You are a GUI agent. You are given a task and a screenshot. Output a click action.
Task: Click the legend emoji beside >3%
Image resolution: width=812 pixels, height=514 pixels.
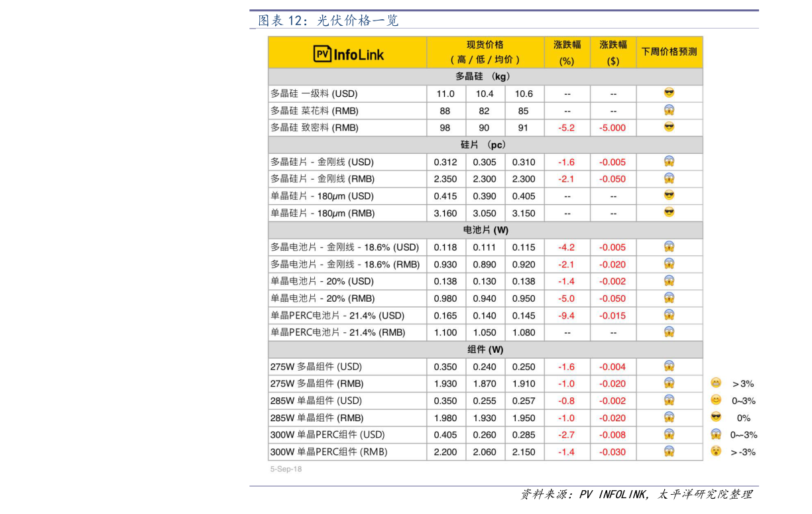pyautogui.click(x=716, y=383)
